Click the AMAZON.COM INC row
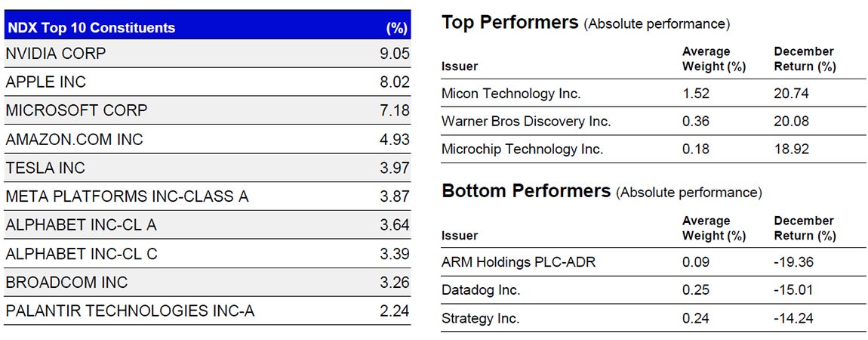 [74, 140]
